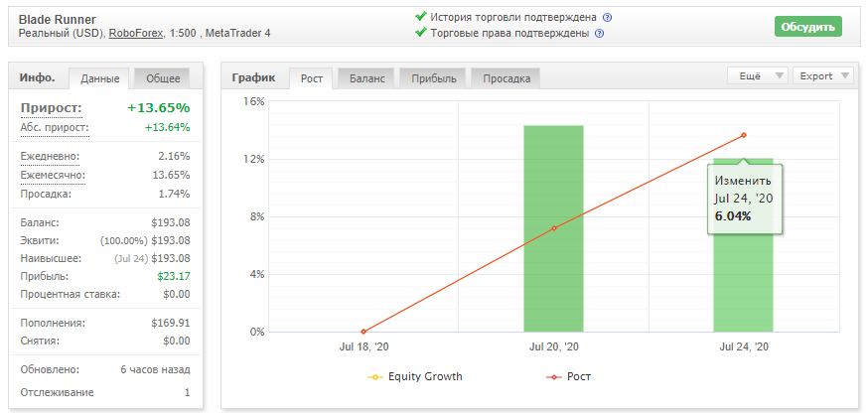Open the RoboForex broker link
Image resolution: width=868 pixels, height=413 pixels.
pyautogui.click(x=136, y=33)
